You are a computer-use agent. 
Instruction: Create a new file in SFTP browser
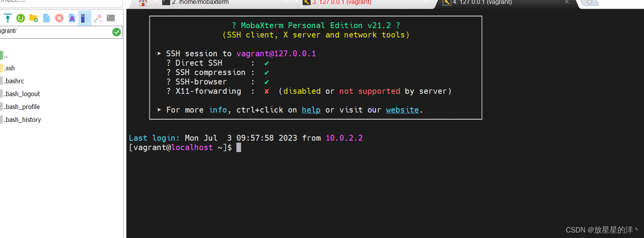[x=46, y=18]
